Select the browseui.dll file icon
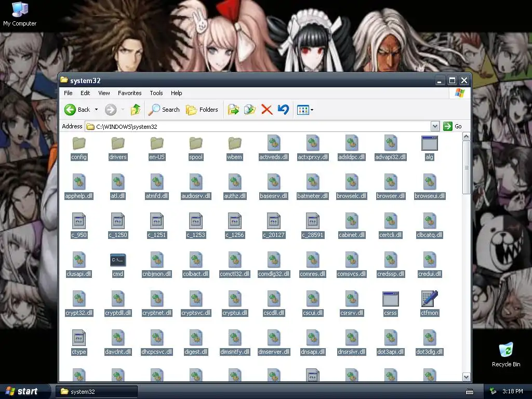 430,182
